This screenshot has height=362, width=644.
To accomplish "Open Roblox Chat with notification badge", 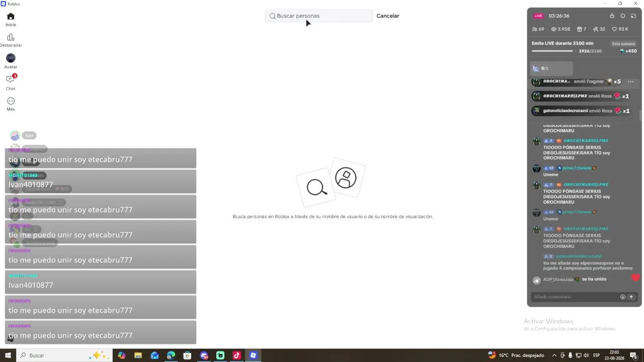I will [x=11, y=82].
